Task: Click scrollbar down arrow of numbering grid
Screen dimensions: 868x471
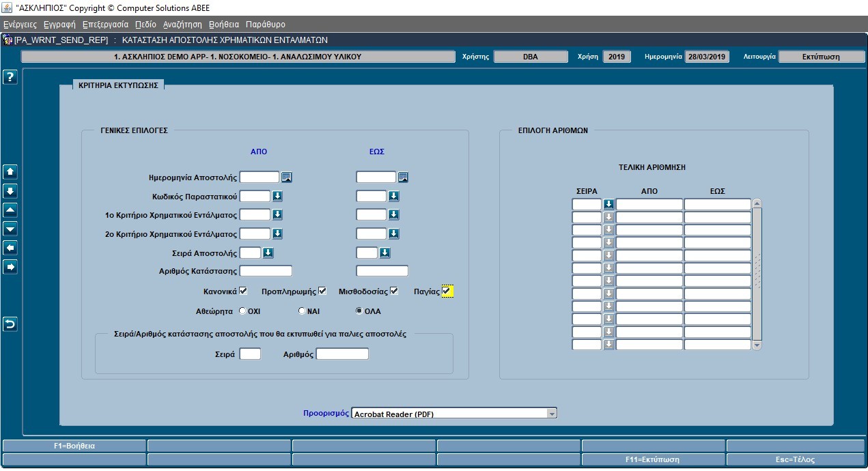Action: click(x=757, y=345)
